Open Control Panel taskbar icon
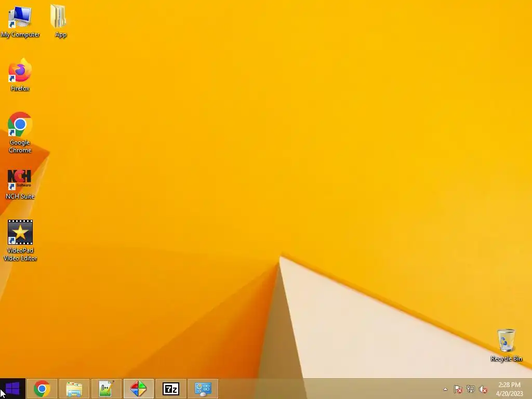532x399 pixels. point(203,389)
